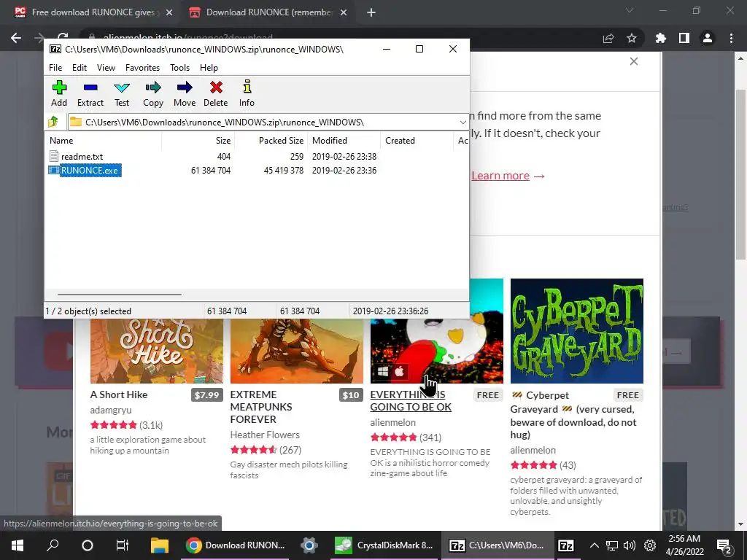The height and width of the screenshot is (560, 747).
Task: Click the Copy toolbar icon
Action: pos(153,94)
